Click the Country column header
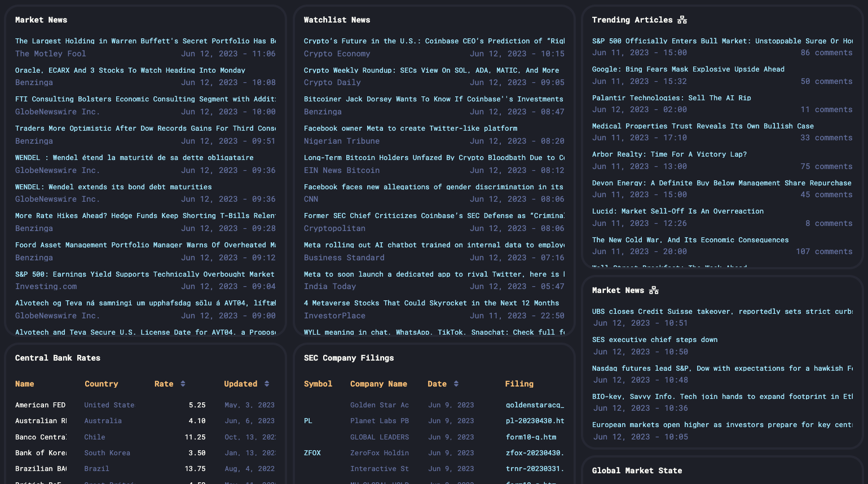The image size is (868, 484). pyautogui.click(x=102, y=384)
